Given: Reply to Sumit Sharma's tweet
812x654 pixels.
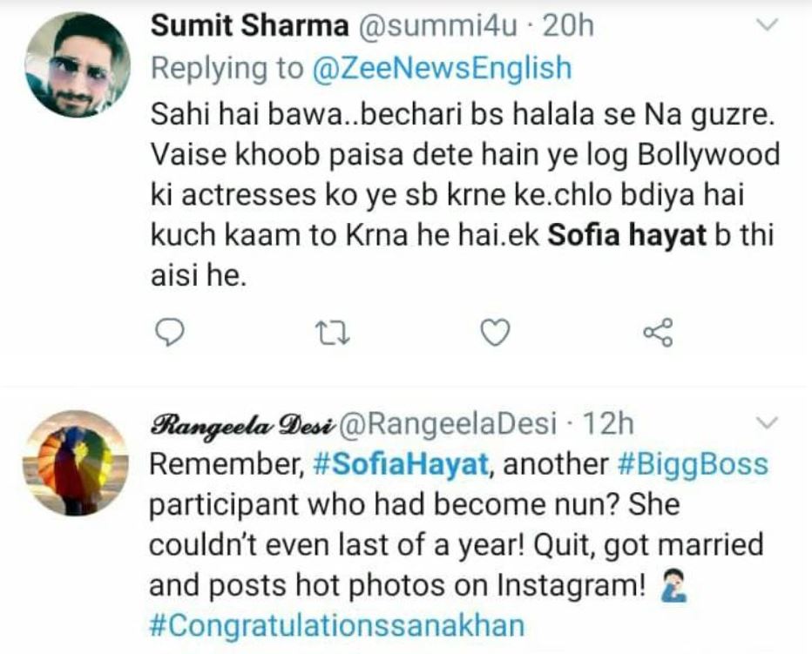Looking at the screenshot, I should [173, 332].
